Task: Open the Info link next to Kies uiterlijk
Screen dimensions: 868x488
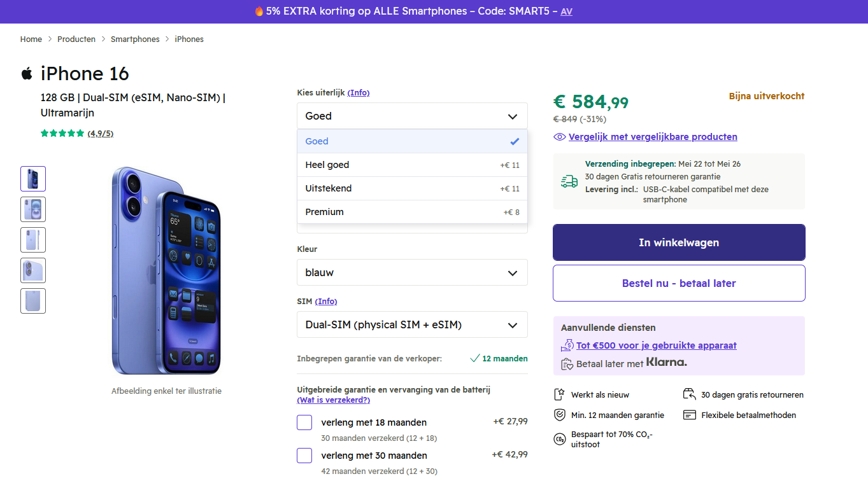Action: pos(359,93)
